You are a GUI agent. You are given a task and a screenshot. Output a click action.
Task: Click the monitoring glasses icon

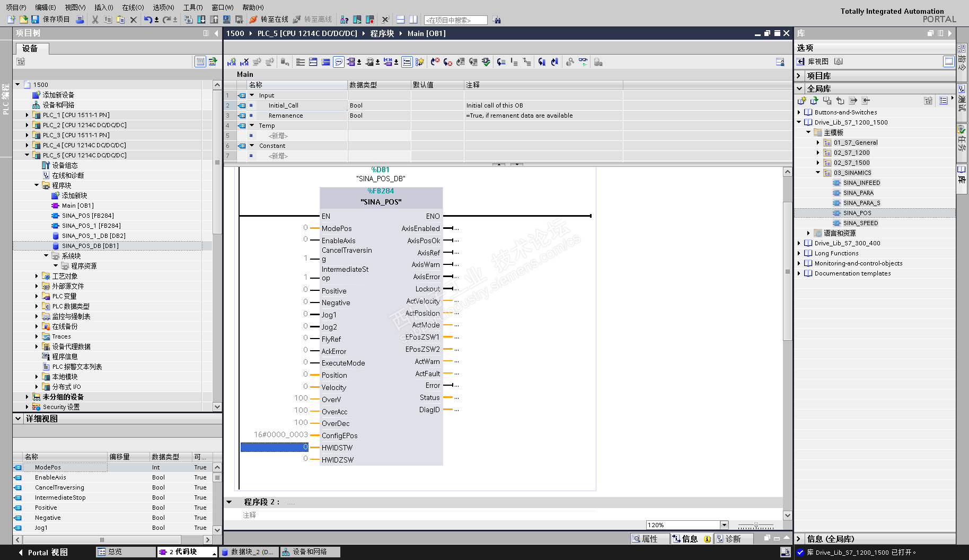pos(583,62)
